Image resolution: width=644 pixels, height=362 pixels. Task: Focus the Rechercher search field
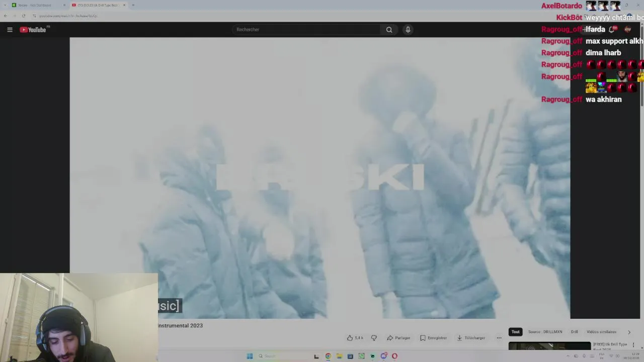pyautogui.click(x=306, y=30)
